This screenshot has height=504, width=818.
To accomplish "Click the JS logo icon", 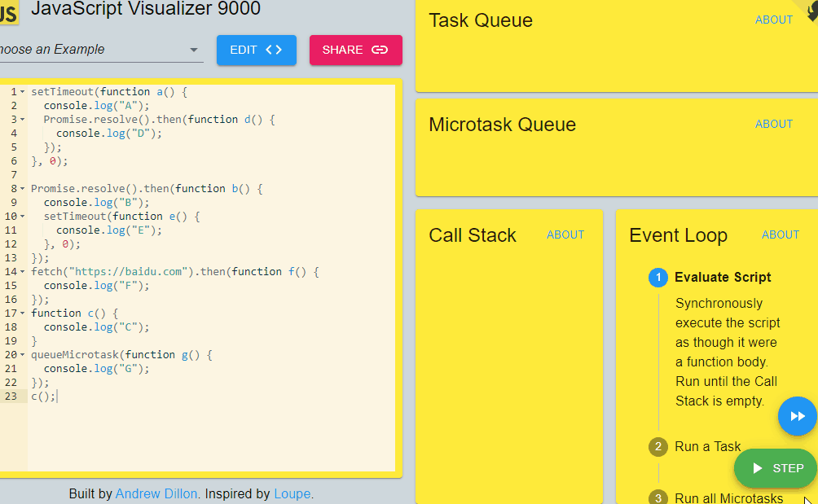I will pyautogui.click(x=9, y=12).
